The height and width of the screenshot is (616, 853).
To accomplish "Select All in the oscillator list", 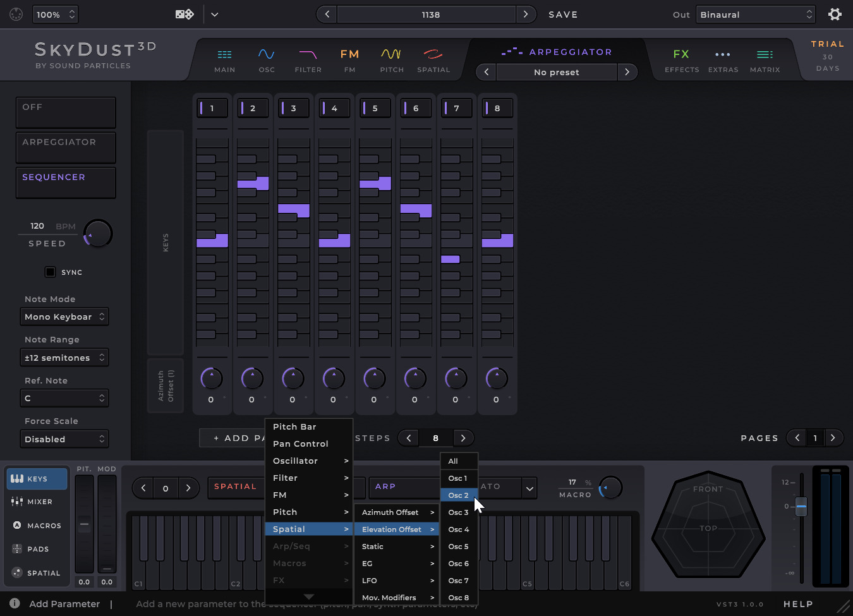I will click(x=459, y=461).
